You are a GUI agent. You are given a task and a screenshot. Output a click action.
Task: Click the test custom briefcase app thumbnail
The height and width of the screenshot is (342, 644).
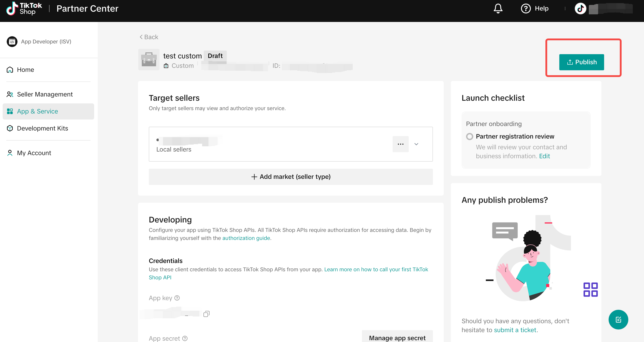point(149,59)
